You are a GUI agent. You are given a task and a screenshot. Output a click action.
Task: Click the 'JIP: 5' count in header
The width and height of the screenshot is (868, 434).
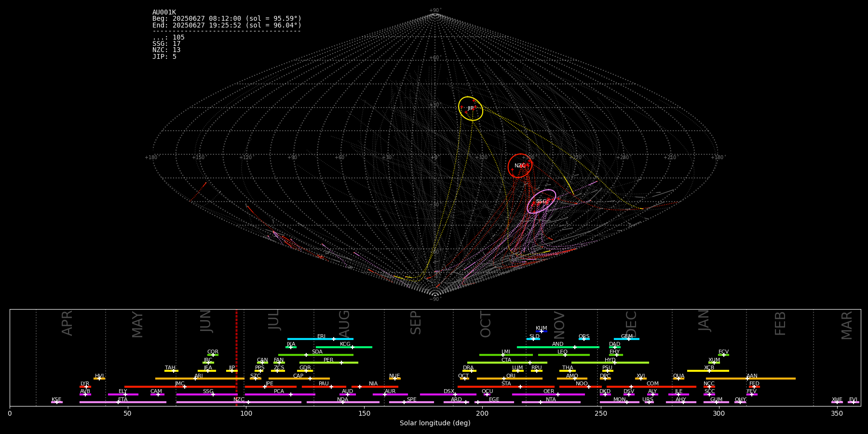tap(164, 57)
